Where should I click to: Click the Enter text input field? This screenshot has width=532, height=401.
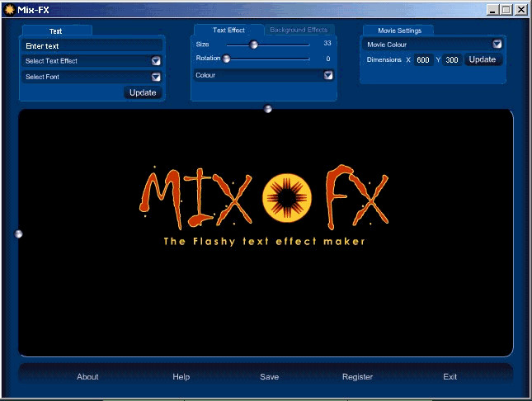[x=92, y=46]
